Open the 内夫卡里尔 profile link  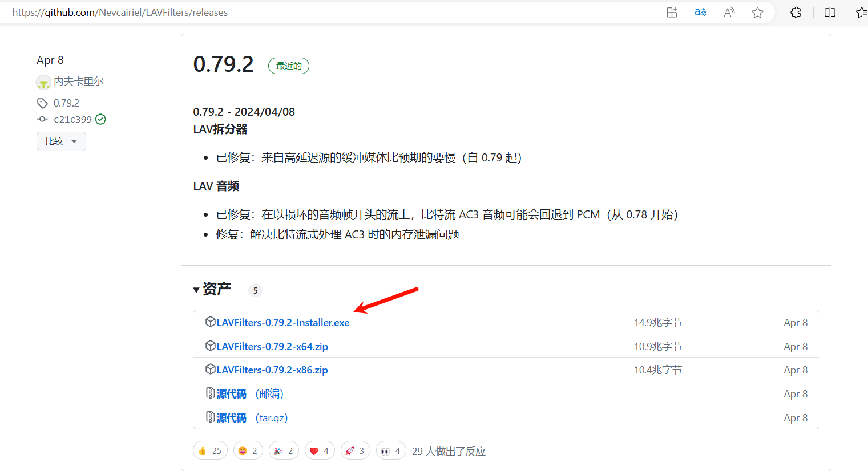click(78, 81)
